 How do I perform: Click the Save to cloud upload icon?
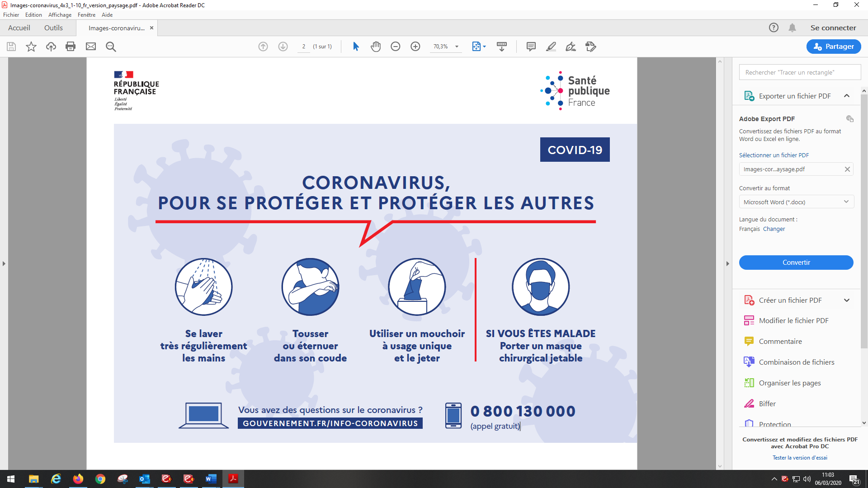point(51,47)
